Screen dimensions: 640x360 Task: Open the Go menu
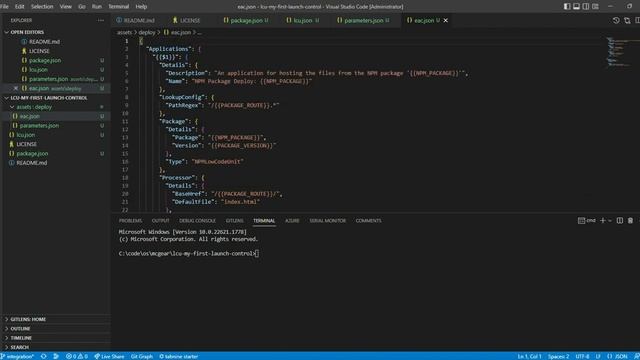(82, 7)
